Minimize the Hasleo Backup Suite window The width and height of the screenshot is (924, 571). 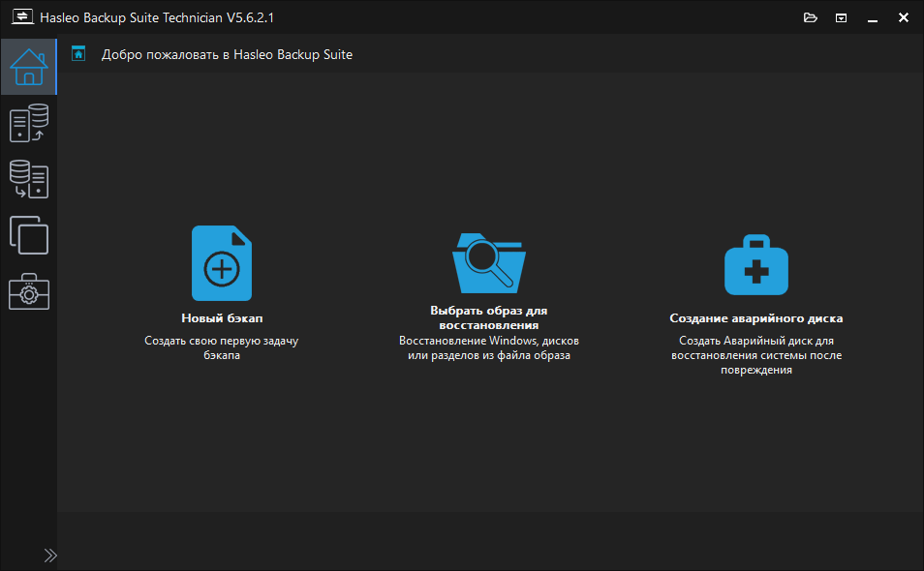click(x=873, y=17)
